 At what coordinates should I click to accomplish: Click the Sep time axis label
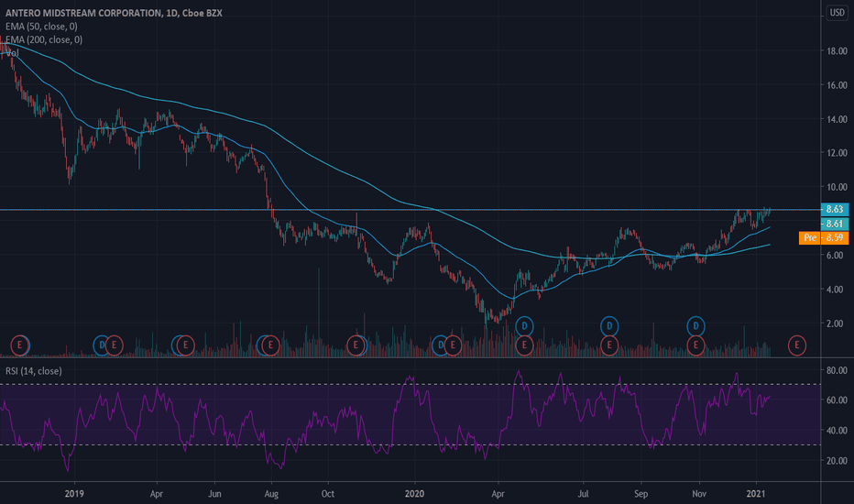(641, 494)
